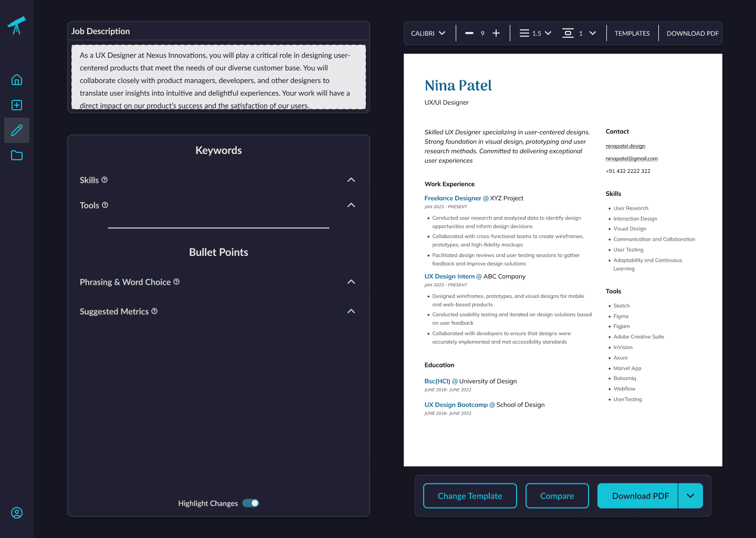This screenshot has height=538, width=756.
Task: Open the folder sidebar icon
Action: (x=17, y=156)
